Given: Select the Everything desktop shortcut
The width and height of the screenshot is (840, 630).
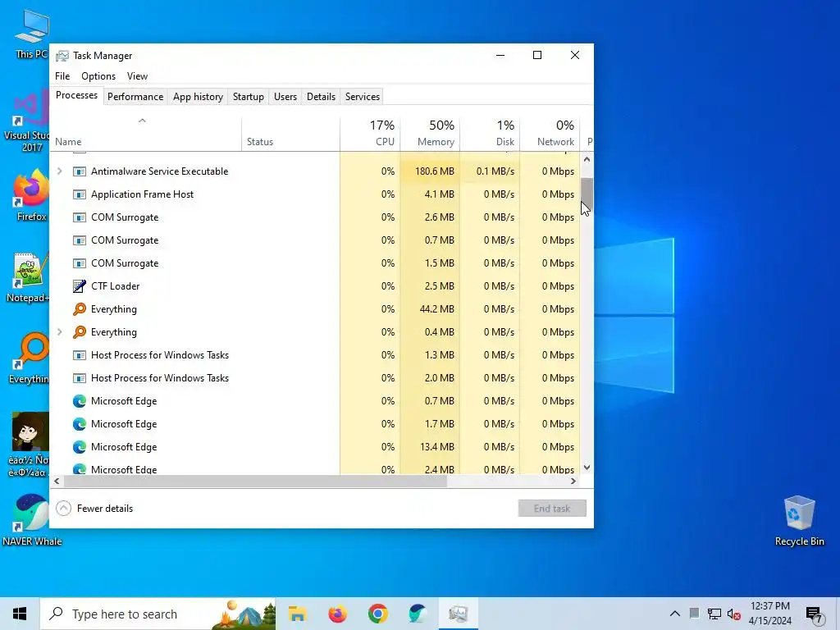Looking at the screenshot, I should tap(30, 359).
